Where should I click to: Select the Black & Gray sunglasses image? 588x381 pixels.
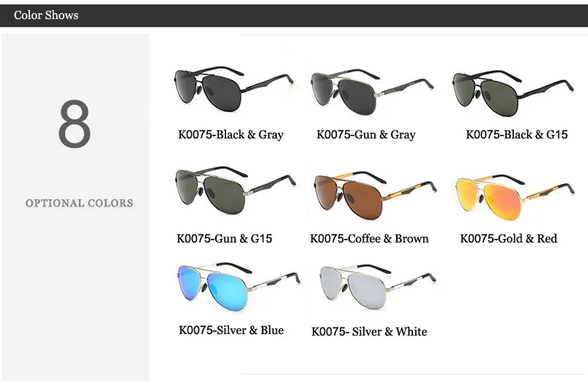(234, 89)
